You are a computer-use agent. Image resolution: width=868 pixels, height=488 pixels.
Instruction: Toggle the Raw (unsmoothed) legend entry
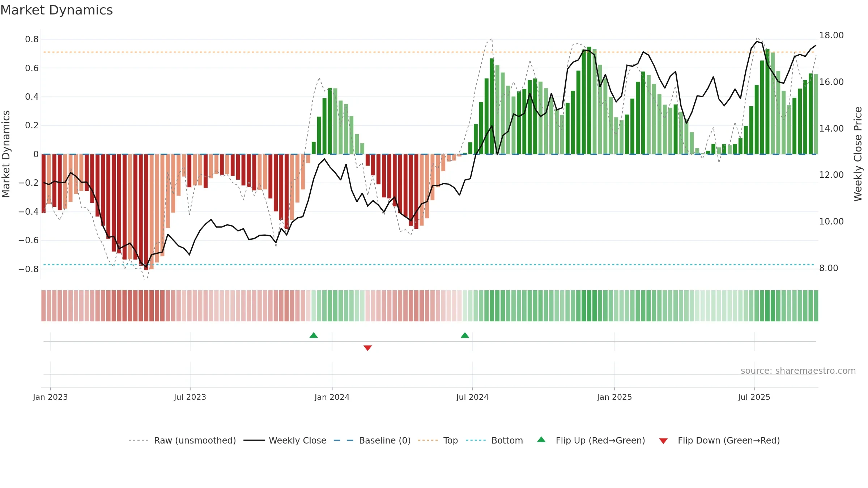point(182,440)
